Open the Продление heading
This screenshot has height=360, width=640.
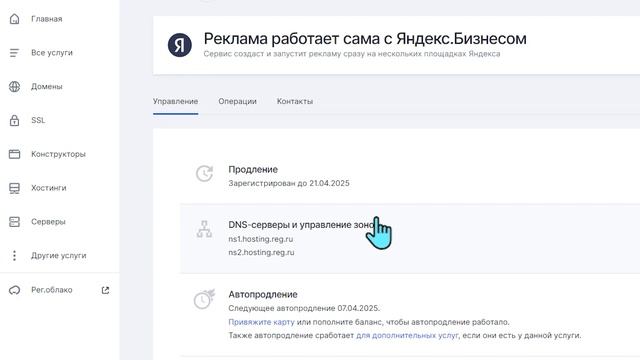[x=253, y=169]
